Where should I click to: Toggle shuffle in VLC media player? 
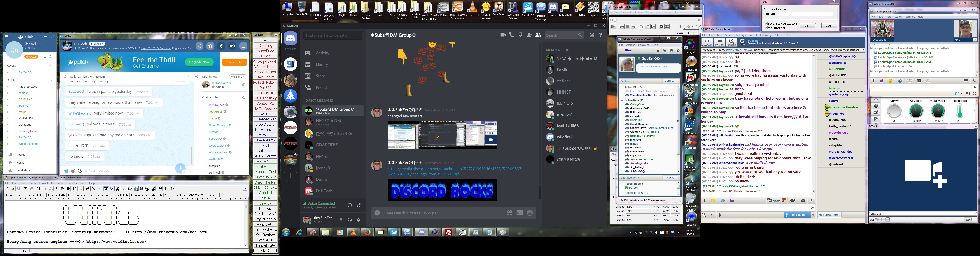tap(667, 27)
